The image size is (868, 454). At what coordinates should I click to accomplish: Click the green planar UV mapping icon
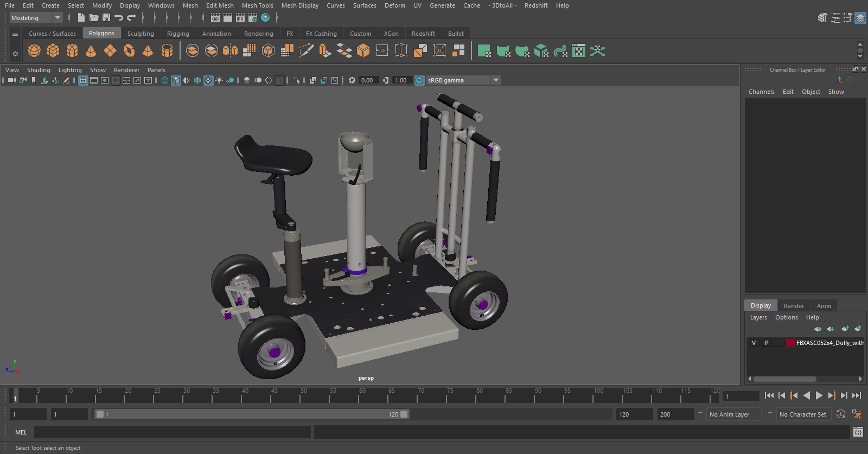(484, 51)
